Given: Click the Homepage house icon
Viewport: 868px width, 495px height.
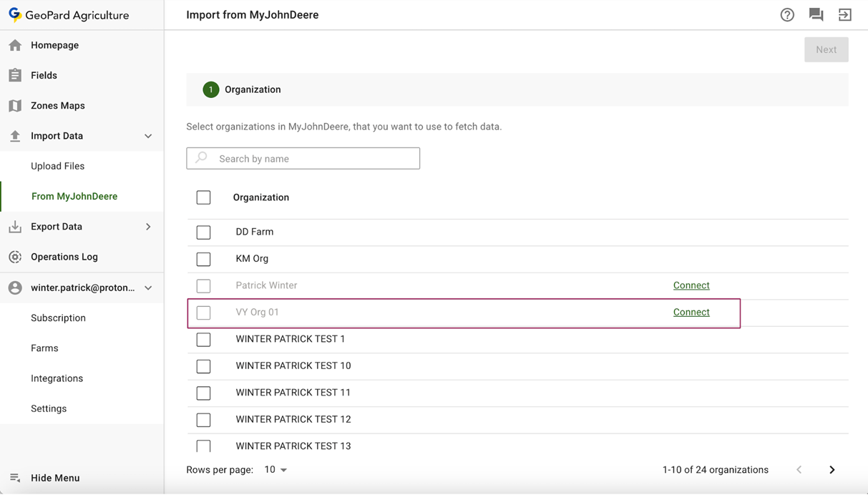Looking at the screenshot, I should (15, 45).
